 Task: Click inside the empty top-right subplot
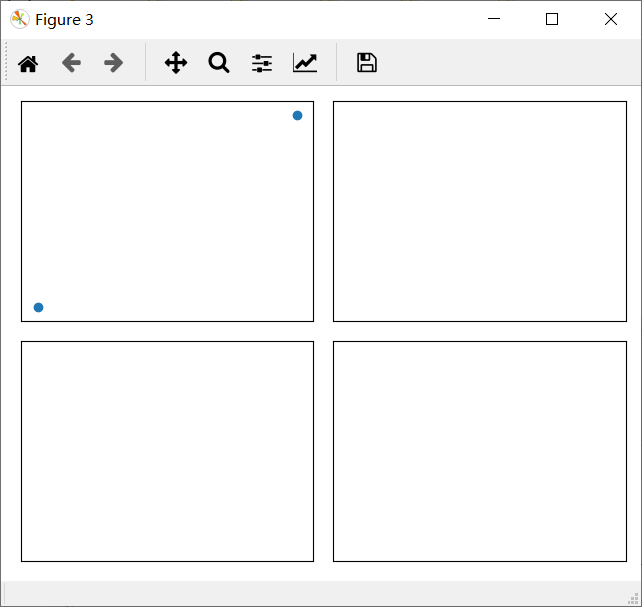[x=480, y=211]
